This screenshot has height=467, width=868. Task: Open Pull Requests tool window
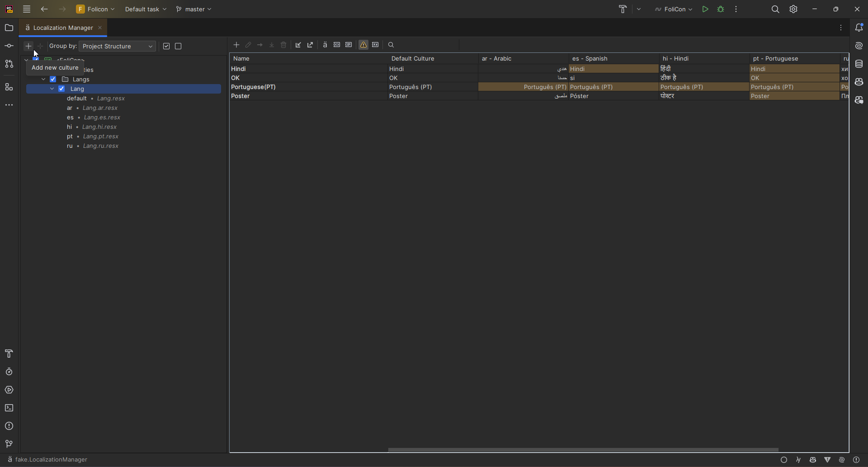click(9, 64)
